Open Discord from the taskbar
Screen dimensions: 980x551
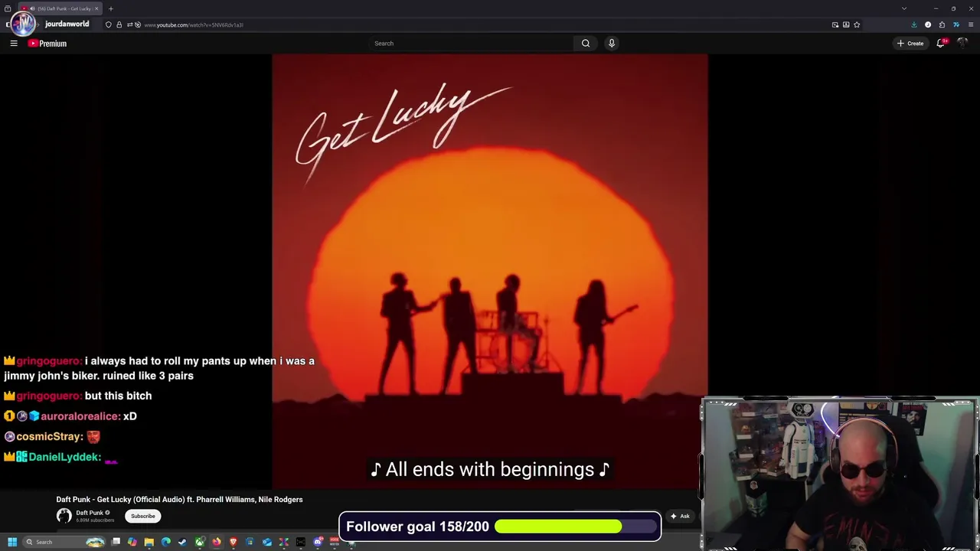[x=318, y=542]
